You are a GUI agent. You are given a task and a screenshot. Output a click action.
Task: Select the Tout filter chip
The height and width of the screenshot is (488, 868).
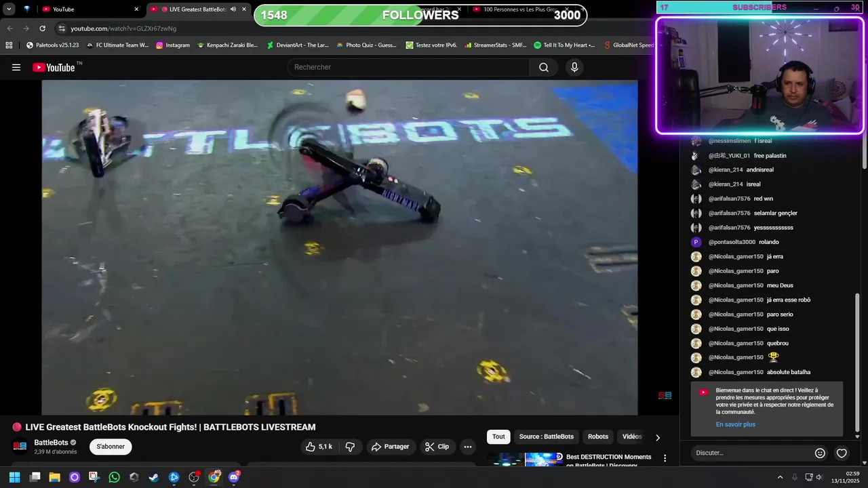[x=498, y=436]
